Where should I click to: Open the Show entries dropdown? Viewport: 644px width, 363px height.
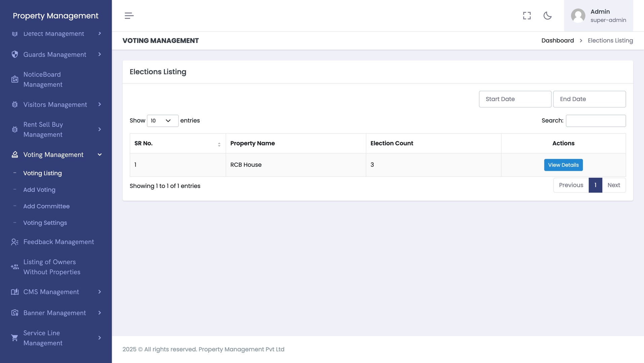point(162,121)
